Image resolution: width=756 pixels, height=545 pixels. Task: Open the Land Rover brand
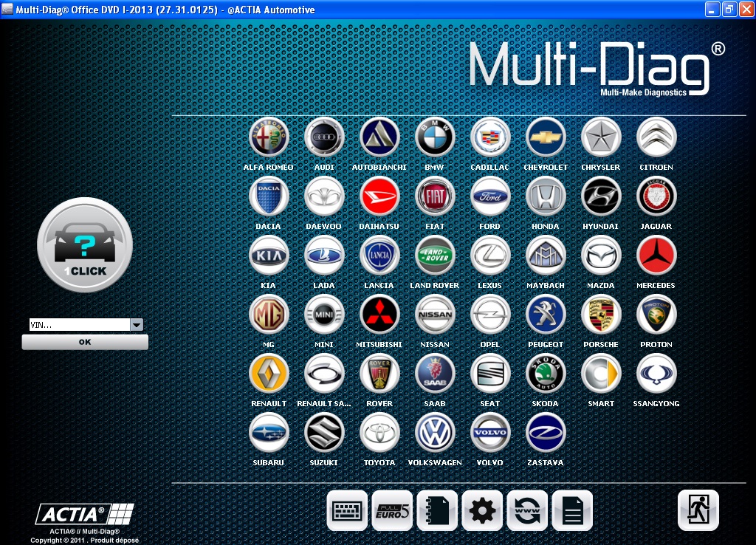tap(435, 256)
